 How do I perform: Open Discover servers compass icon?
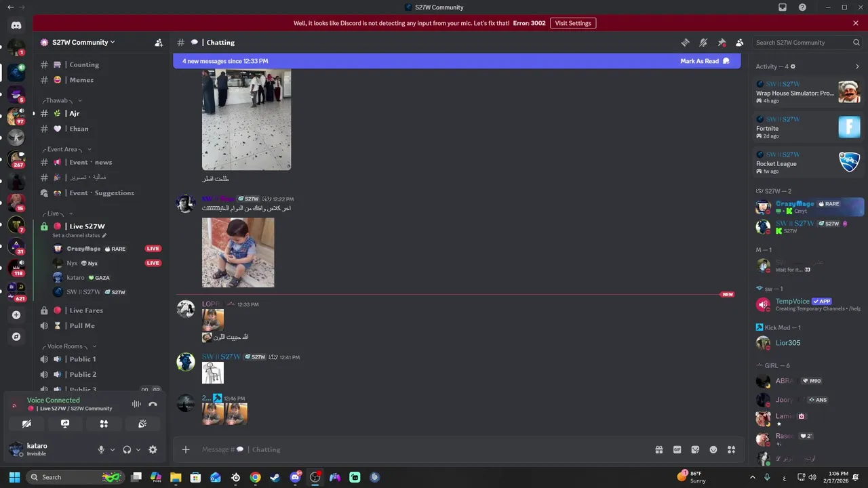coord(16,337)
